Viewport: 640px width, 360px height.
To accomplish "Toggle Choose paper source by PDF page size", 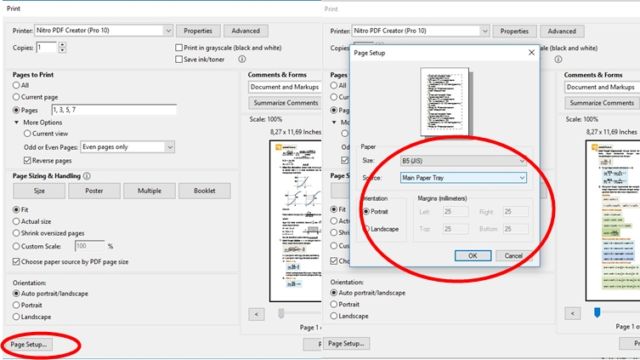I will pyautogui.click(x=16, y=262).
